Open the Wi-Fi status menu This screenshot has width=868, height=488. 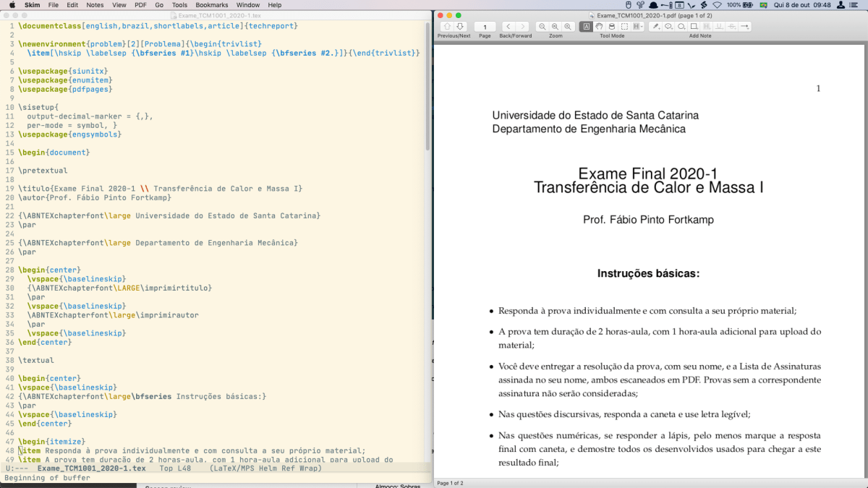tap(717, 5)
